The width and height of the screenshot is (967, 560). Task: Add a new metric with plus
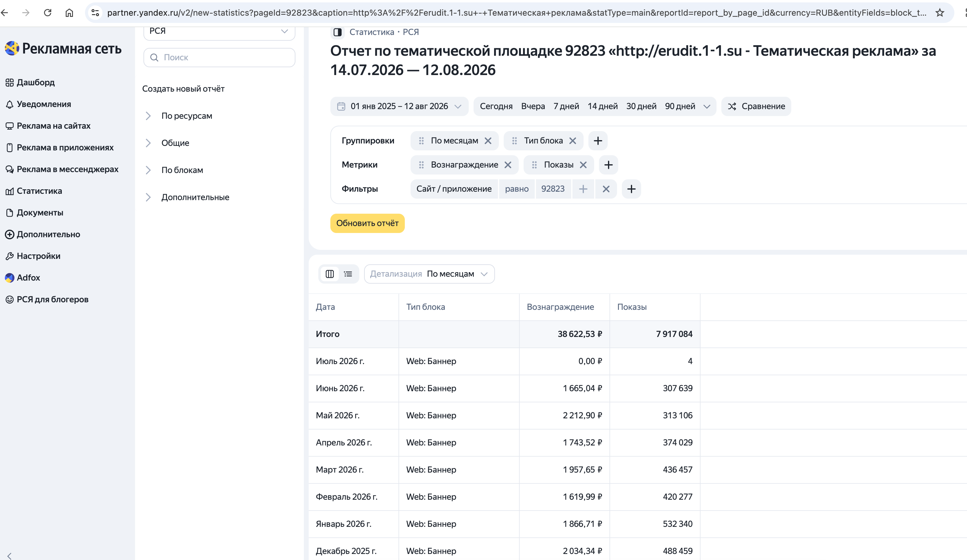coord(609,165)
